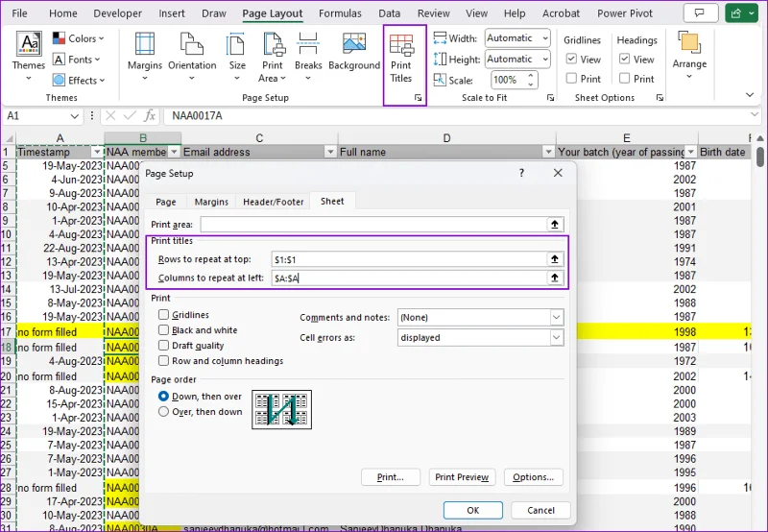This screenshot has height=532, width=768.
Task: Open Your batch column filter dropdown
Action: [x=690, y=152]
